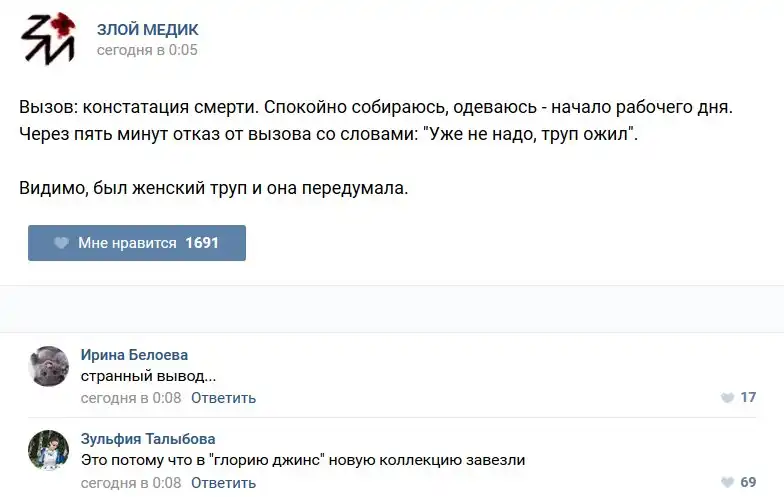Screen dimensions: 784x497
Task: Open timestamp under Зульфия Талыбова's comment
Action: click(x=131, y=483)
